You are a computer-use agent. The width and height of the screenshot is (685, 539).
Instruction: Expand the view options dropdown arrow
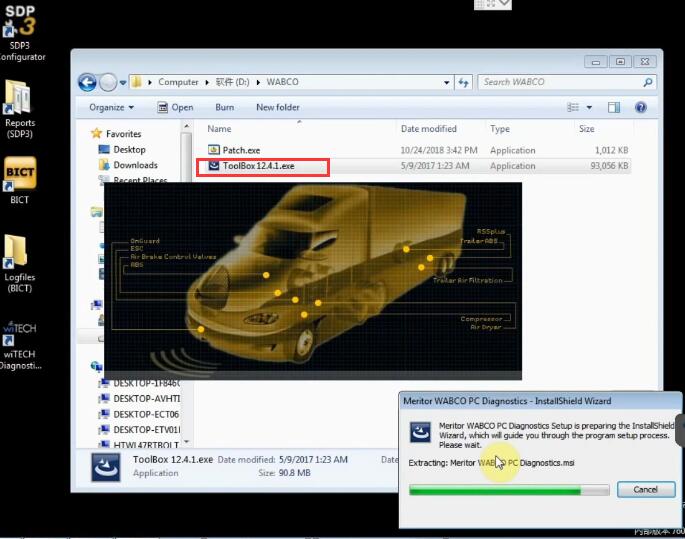tap(589, 107)
